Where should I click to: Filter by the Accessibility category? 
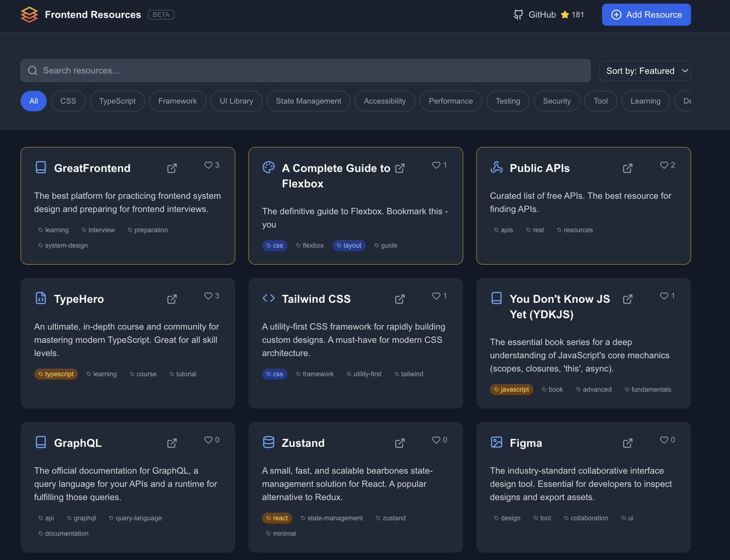(x=384, y=101)
